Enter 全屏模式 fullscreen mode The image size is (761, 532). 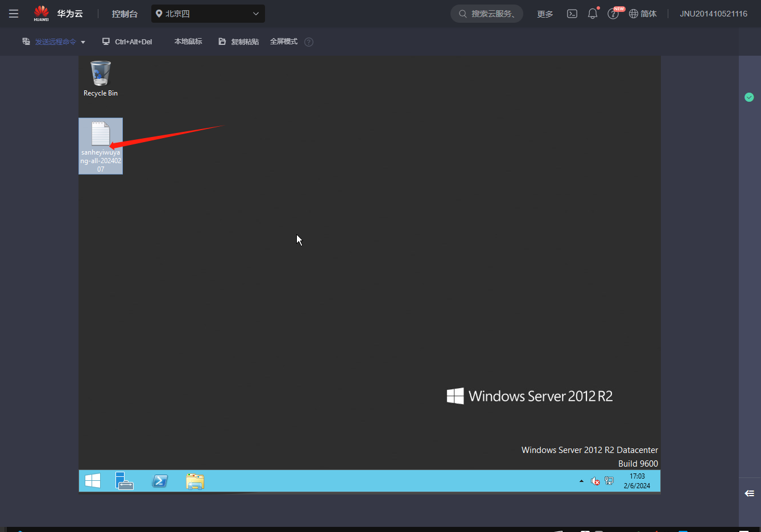click(284, 41)
